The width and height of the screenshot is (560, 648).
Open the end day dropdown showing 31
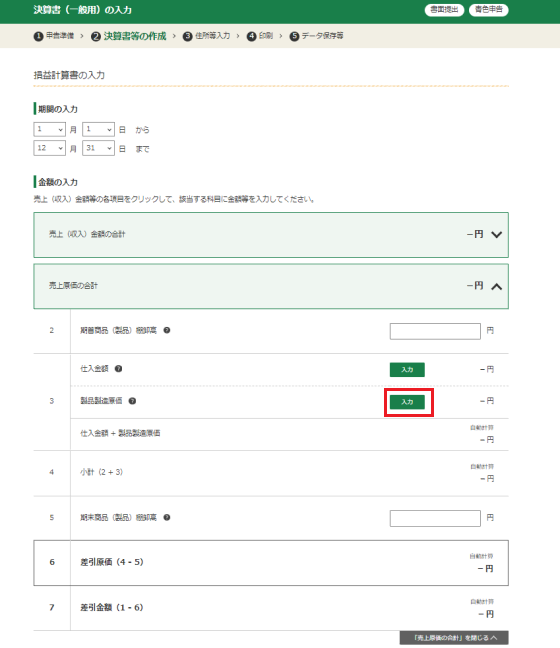click(98, 148)
